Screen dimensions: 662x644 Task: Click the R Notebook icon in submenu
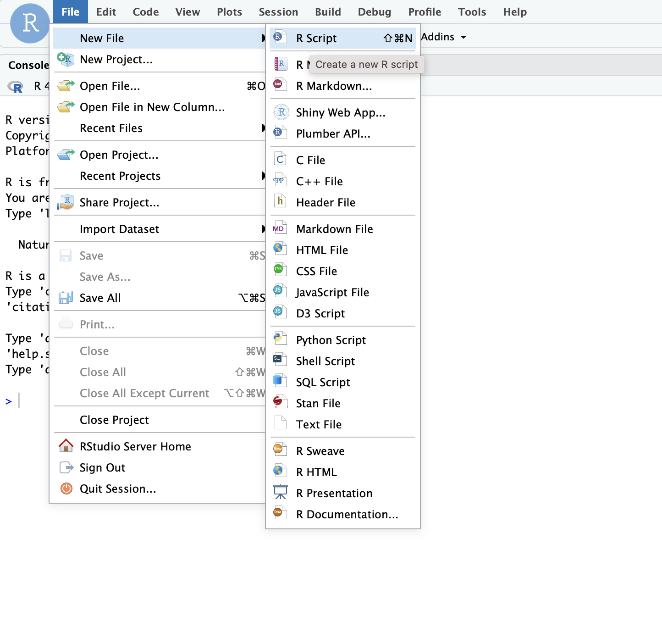pyautogui.click(x=280, y=64)
